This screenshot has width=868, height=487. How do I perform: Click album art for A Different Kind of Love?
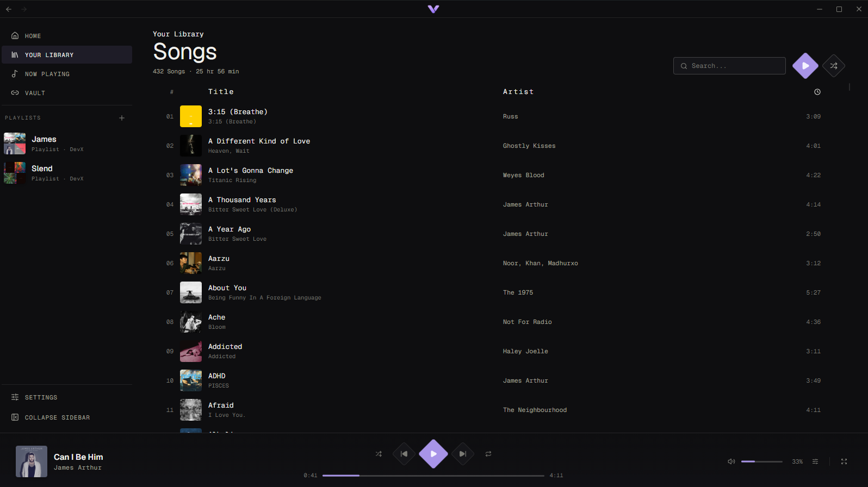click(191, 146)
